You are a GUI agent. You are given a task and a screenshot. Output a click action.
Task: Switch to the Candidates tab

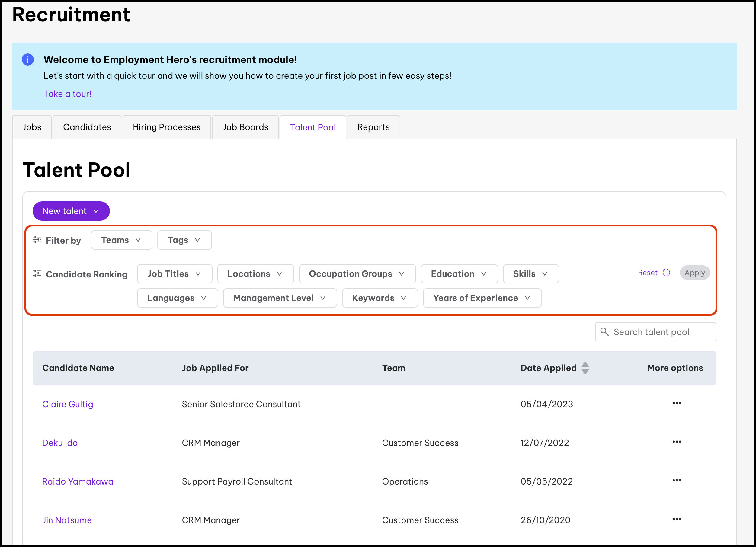tap(87, 127)
